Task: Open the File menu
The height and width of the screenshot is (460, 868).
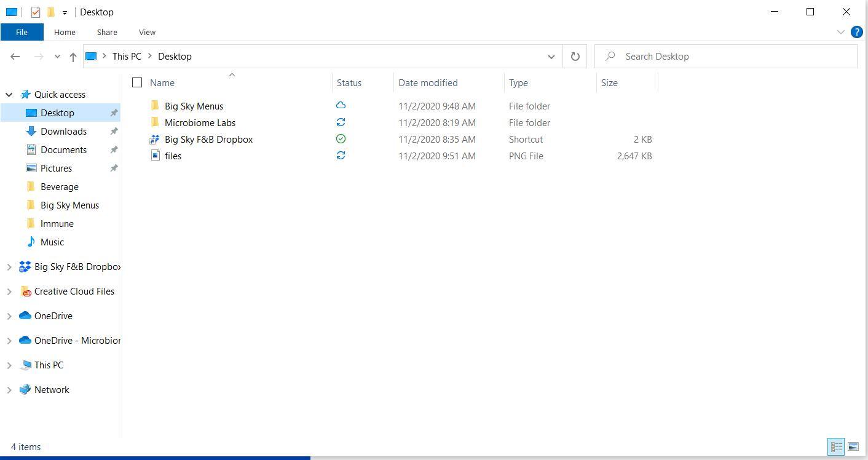Action: coord(22,32)
